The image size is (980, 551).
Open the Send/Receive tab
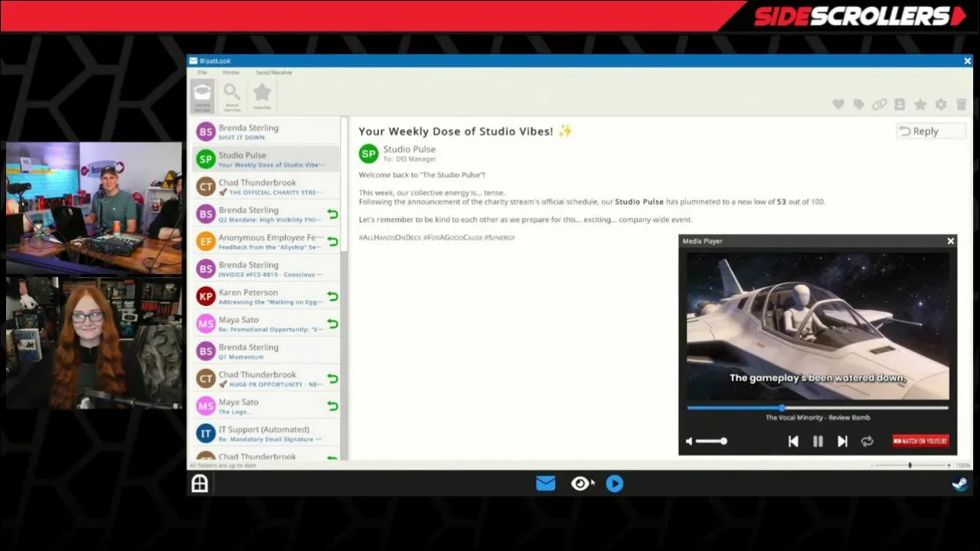[273, 73]
